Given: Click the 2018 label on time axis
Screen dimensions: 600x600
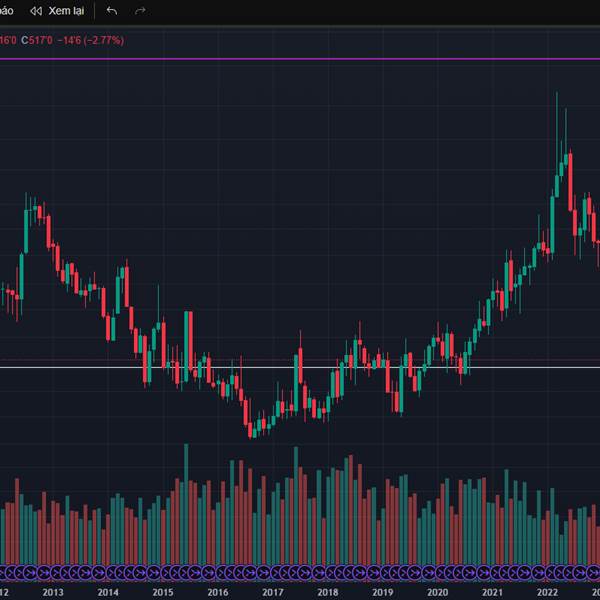Looking at the screenshot, I should pos(328,592).
